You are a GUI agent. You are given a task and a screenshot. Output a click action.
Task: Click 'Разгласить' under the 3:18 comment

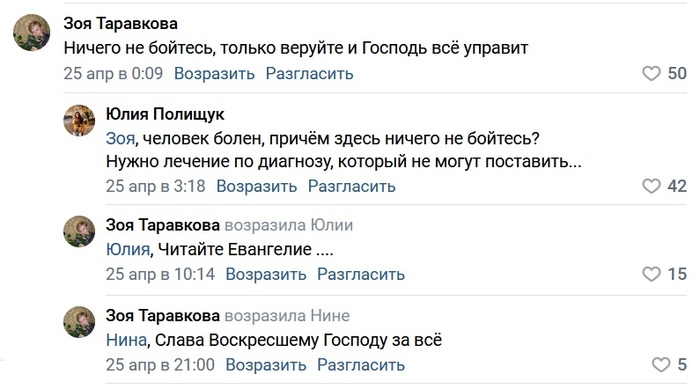352,186
